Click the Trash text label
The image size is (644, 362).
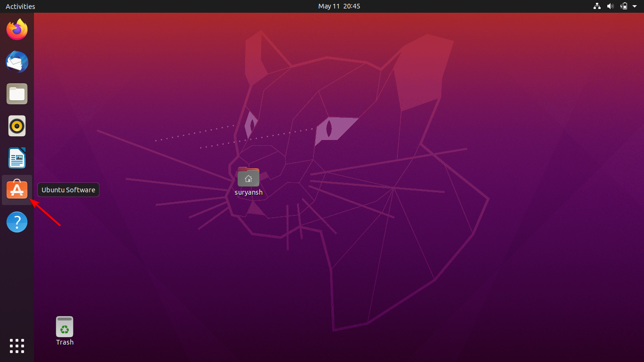click(65, 342)
